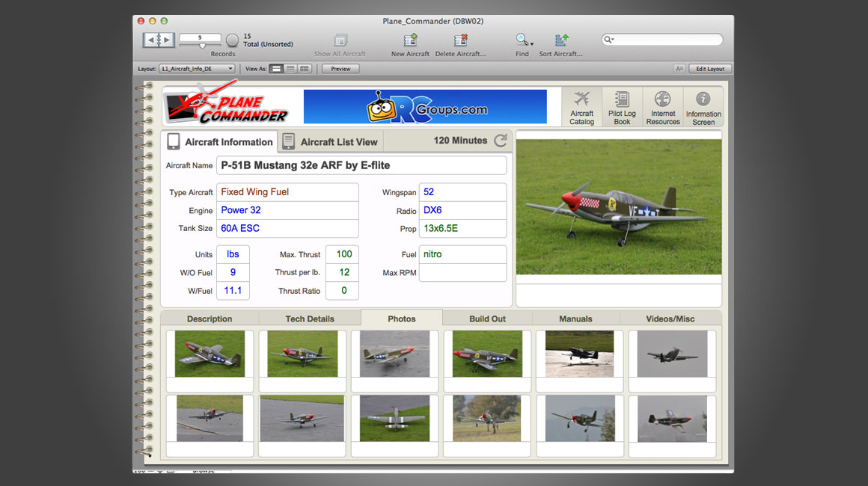Click the Aircraft Name field
Image resolution: width=868 pixels, height=486 pixels.
tap(361, 165)
